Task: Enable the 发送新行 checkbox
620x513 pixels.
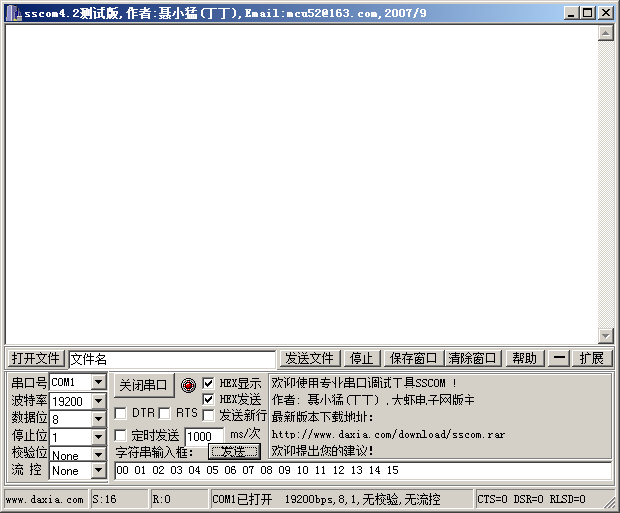Action: coord(208,415)
